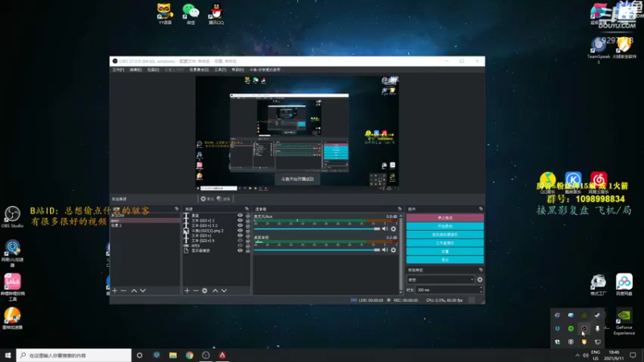Open the 文件(F) File menu
Image resolution: width=644 pixels, height=362 pixels.
click(118, 70)
